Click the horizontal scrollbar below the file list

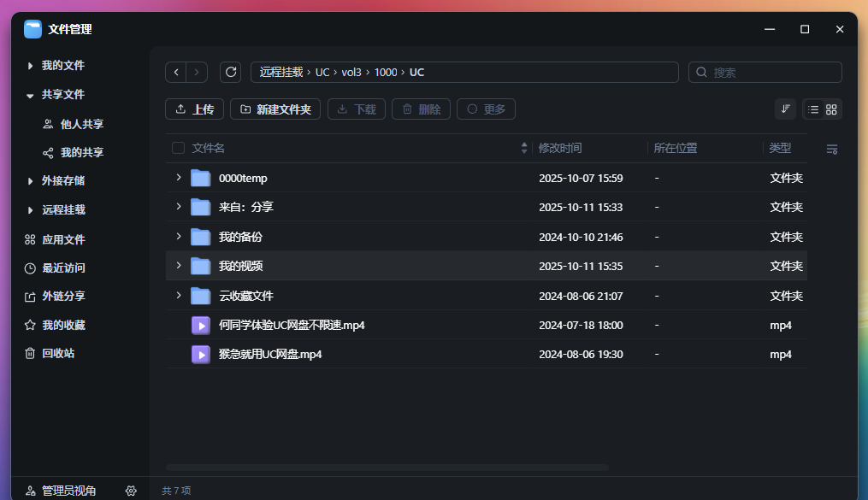click(x=387, y=468)
